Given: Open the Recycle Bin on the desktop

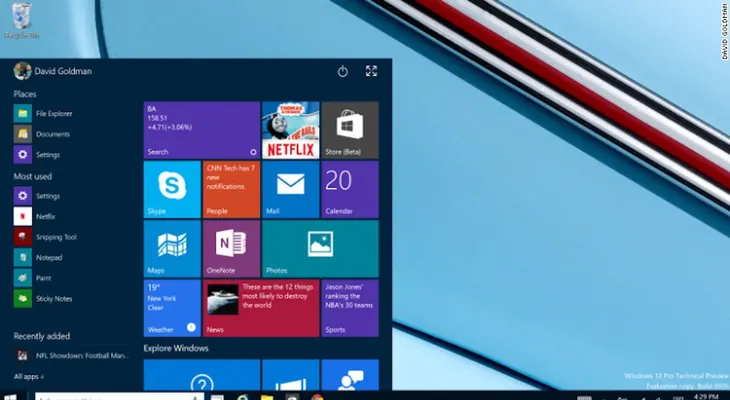Looking at the screenshot, I should coord(21,20).
